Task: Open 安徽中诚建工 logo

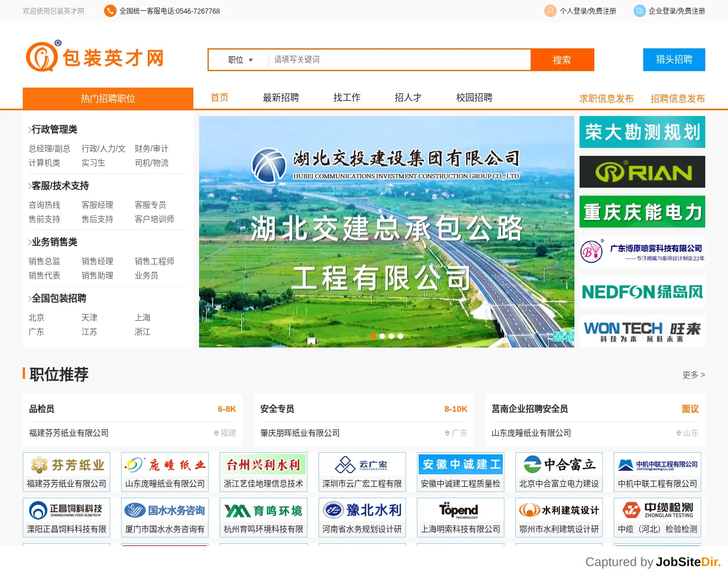Action: click(x=461, y=465)
